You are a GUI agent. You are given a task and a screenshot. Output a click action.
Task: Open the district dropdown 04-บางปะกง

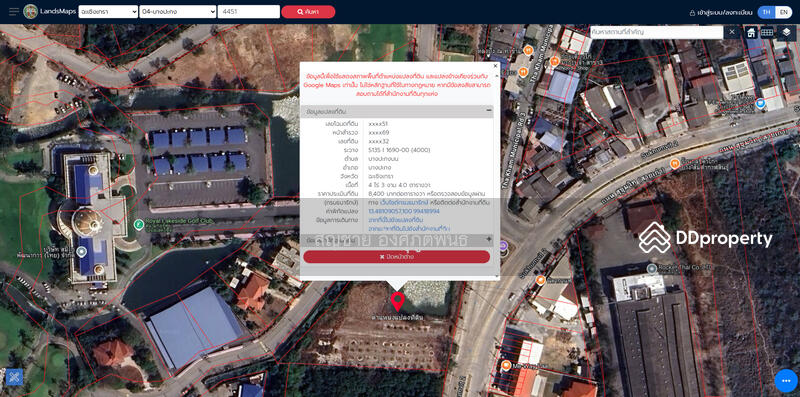click(x=178, y=12)
